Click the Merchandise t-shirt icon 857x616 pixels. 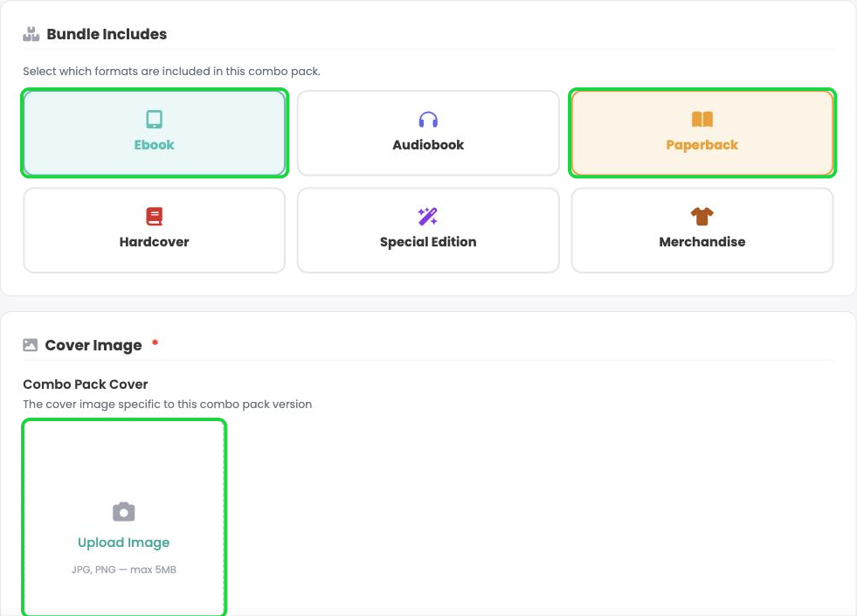[701, 217]
